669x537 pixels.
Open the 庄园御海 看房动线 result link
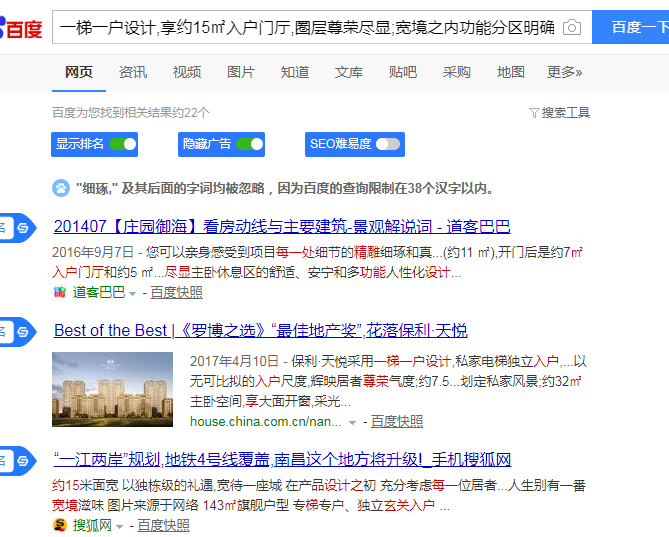(282, 226)
